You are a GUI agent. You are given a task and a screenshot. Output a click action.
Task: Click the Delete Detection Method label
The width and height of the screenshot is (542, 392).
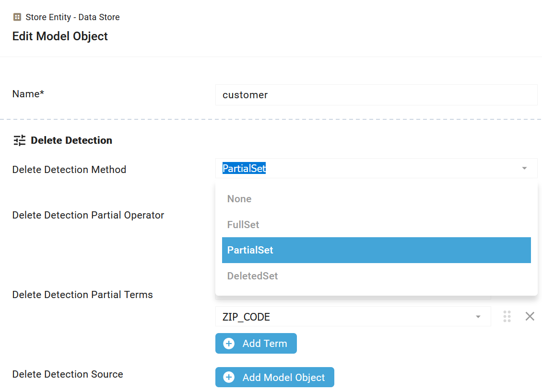[69, 170]
